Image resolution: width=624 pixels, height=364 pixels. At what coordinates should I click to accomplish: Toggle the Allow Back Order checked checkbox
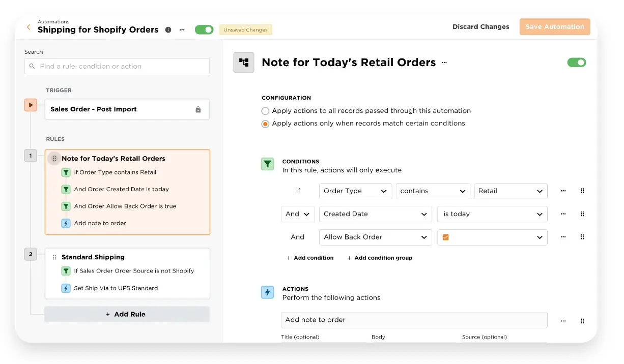point(446,237)
